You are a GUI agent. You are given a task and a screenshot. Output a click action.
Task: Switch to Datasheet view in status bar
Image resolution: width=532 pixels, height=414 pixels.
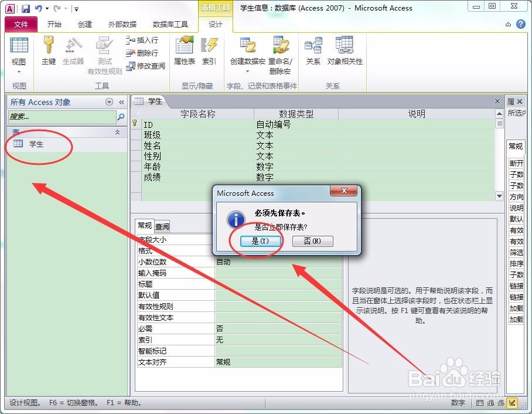pos(480,403)
